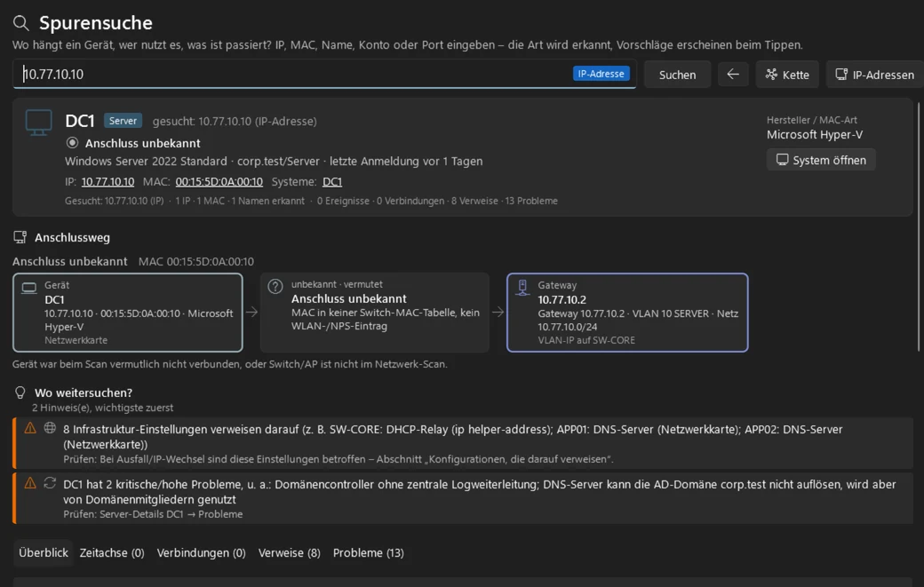The image size is (924, 587).
Task: Click the Server badge next to DC1
Action: (x=123, y=121)
